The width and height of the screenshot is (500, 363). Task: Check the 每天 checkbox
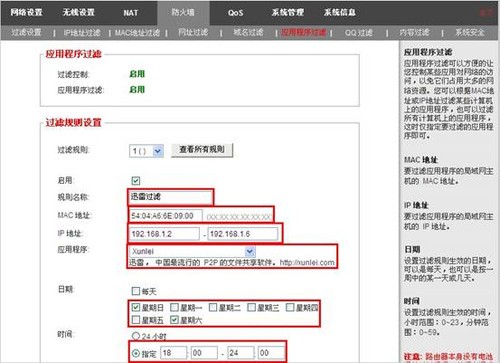(x=135, y=291)
